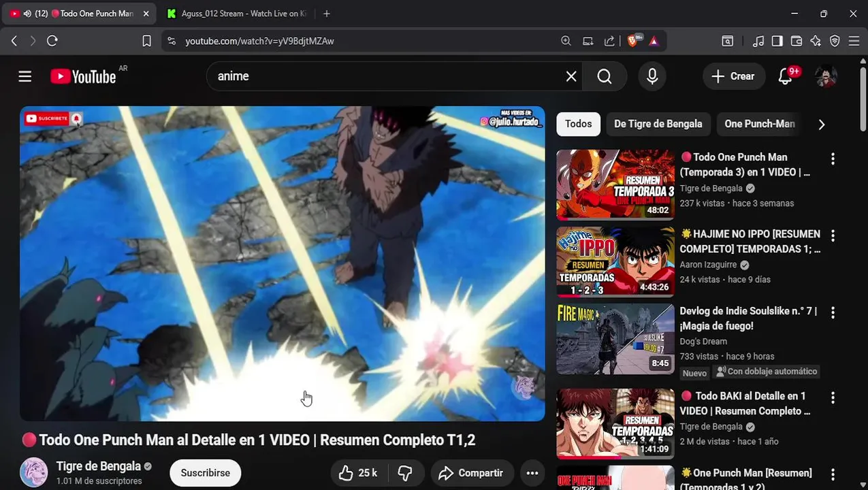Click the install/cast screen icon in address bar
868x490 pixels.
588,41
